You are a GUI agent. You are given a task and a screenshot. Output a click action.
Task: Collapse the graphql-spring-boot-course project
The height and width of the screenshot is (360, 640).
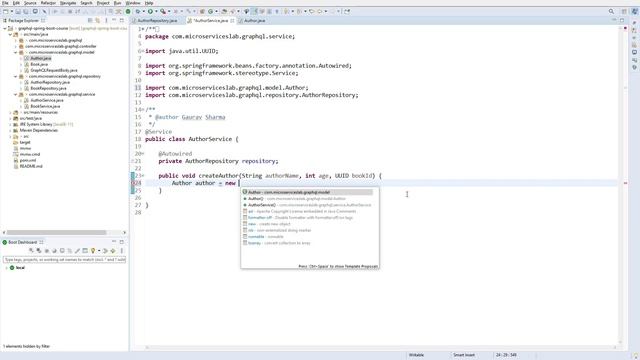pos(4,29)
